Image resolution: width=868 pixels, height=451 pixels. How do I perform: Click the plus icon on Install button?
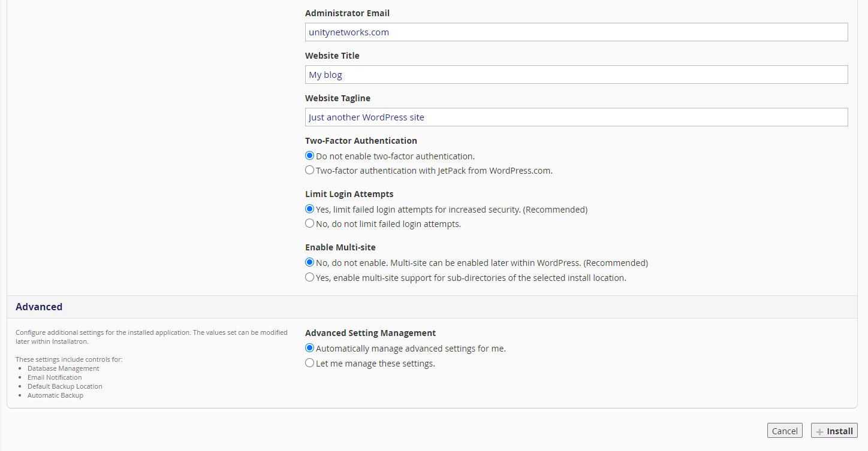tap(819, 432)
